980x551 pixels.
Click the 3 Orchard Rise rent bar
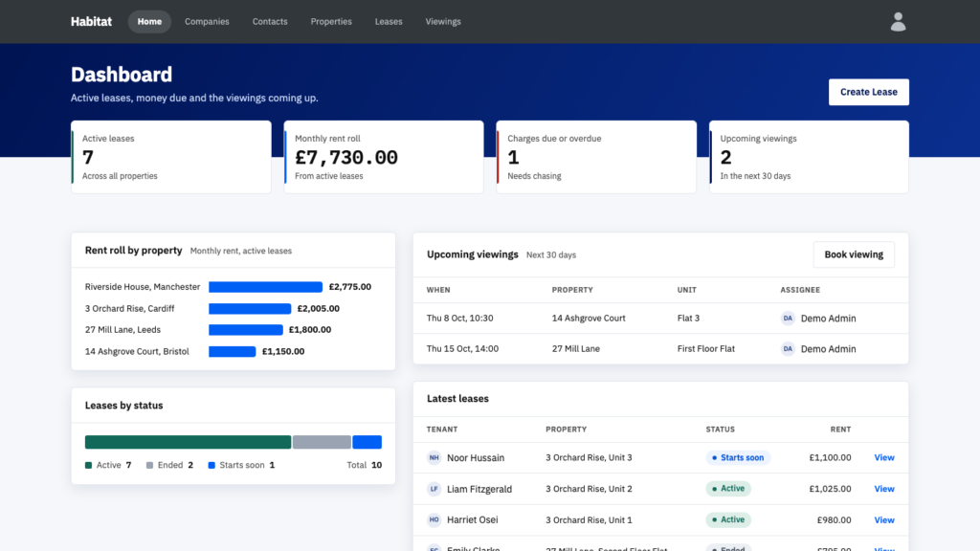pyautogui.click(x=250, y=309)
